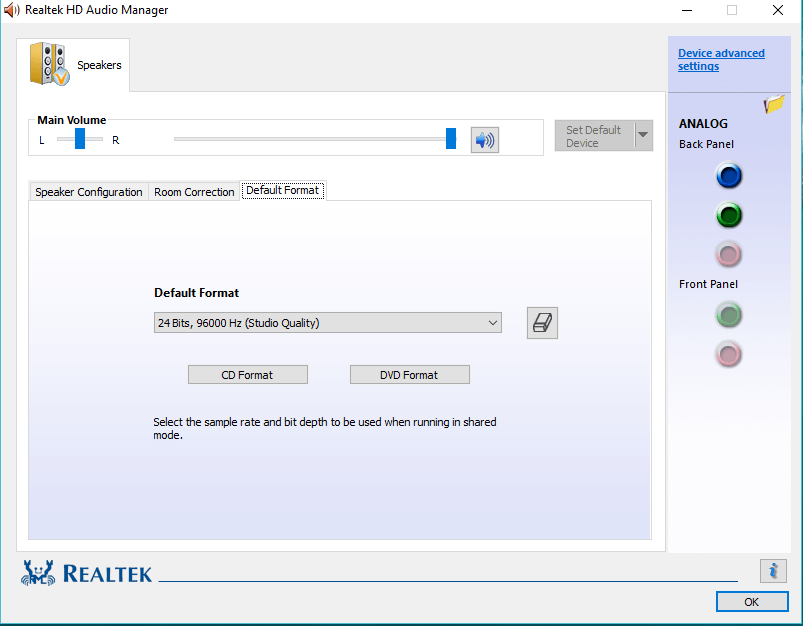Click the pink Front Panel jack icon
This screenshot has height=626, width=803.
(728, 354)
